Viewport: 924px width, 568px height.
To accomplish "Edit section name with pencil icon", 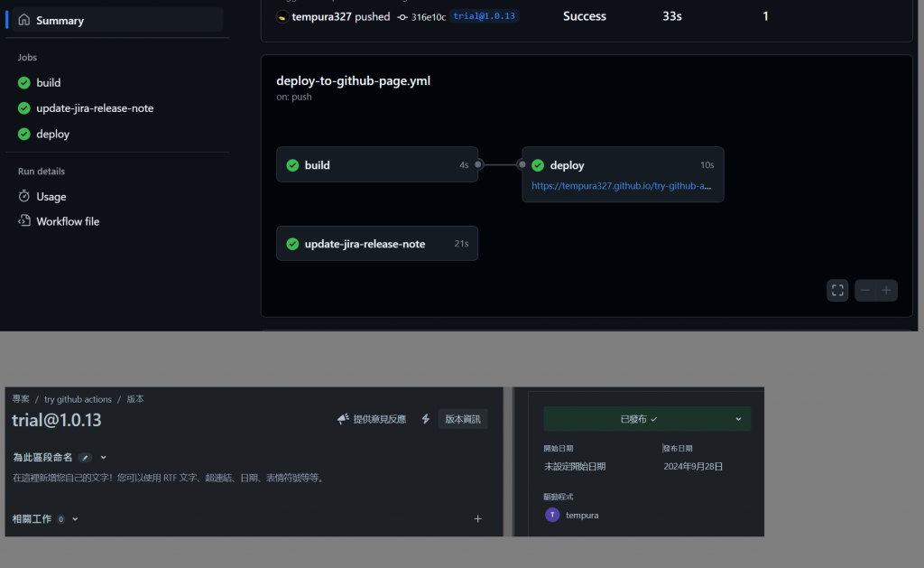I will click(x=86, y=457).
